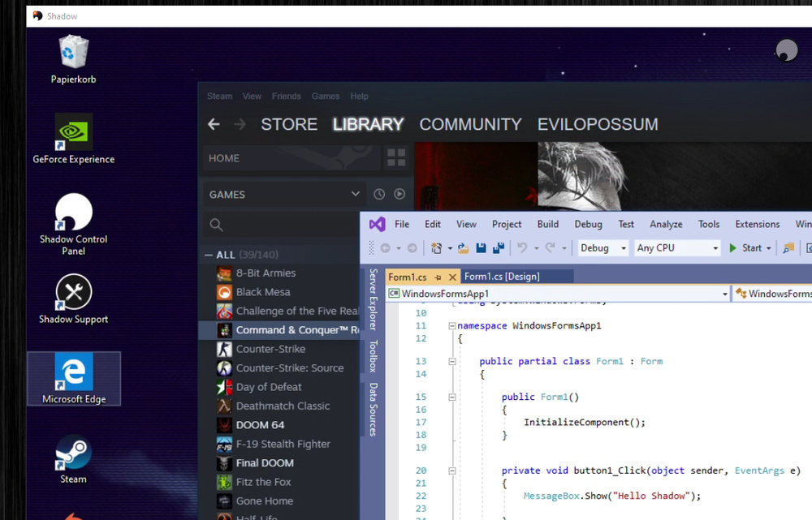
Task: Go to the STORE section in Steam
Action: coord(289,124)
